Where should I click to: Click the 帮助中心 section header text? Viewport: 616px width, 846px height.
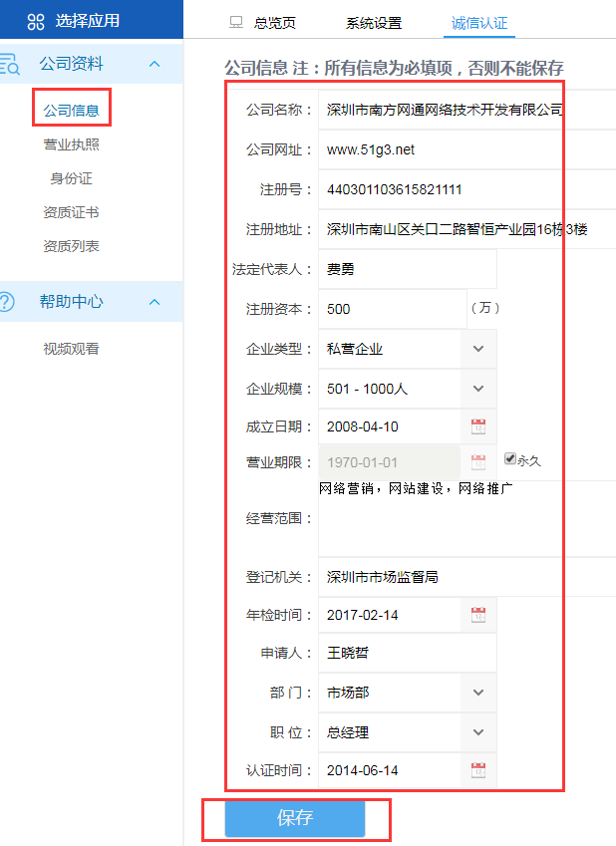pyautogui.click(x=71, y=302)
